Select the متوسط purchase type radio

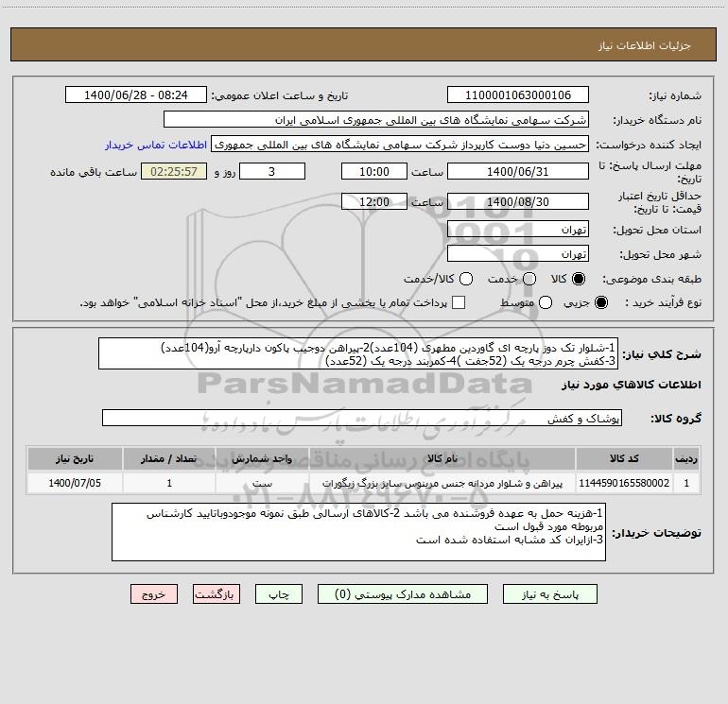coord(546,302)
